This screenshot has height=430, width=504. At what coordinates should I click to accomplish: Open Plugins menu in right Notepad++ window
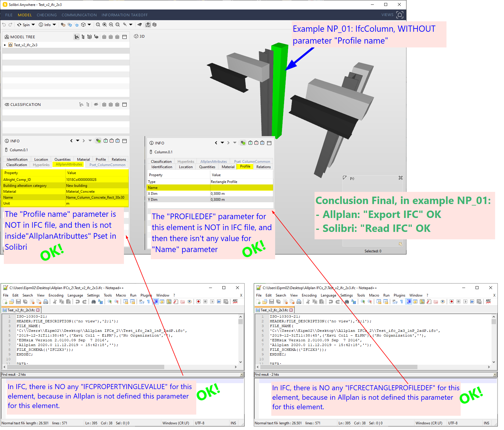[399, 295]
